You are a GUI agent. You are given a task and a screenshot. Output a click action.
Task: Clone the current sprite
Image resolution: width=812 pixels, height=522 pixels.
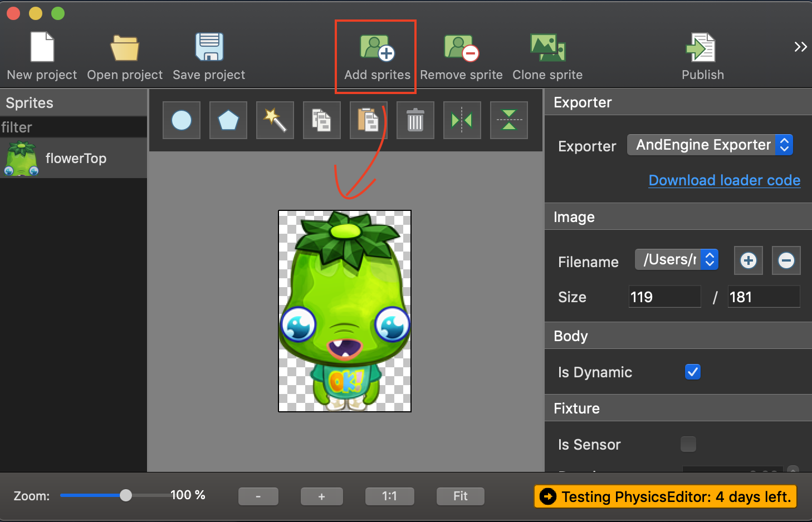(x=547, y=57)
